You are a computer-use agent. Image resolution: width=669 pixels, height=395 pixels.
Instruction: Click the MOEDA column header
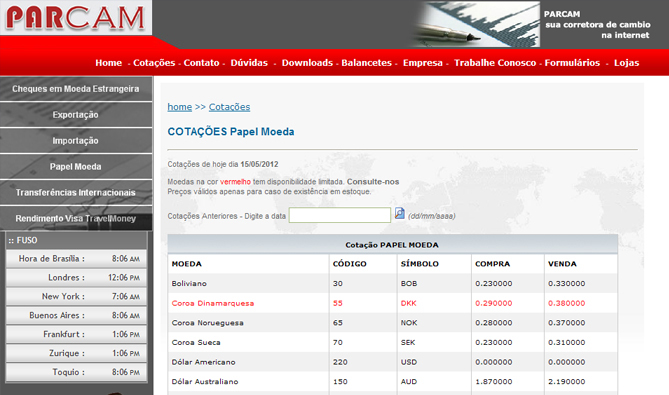(x=186, y=264)
